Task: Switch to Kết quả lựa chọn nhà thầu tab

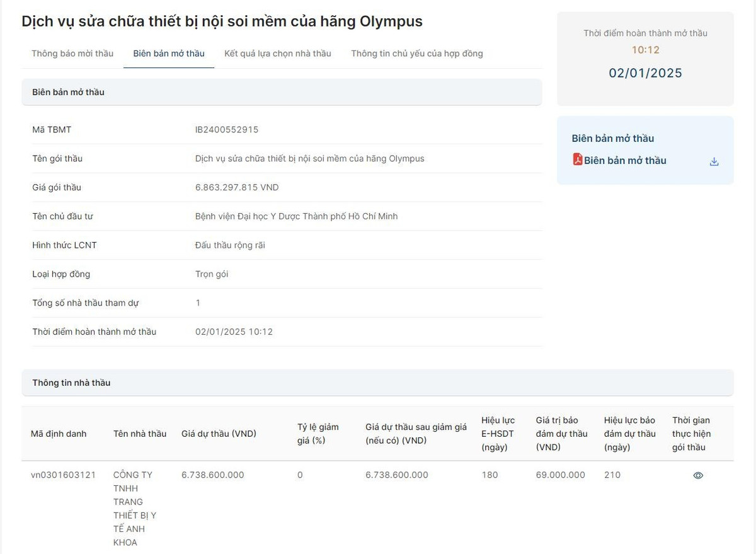Action: [277, 54]
